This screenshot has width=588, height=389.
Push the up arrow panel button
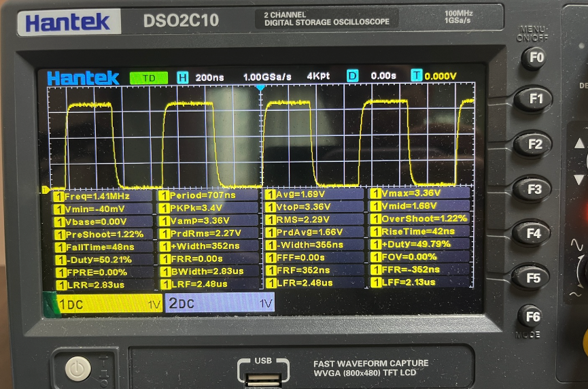pyautogui.click(x=579, y=143)
